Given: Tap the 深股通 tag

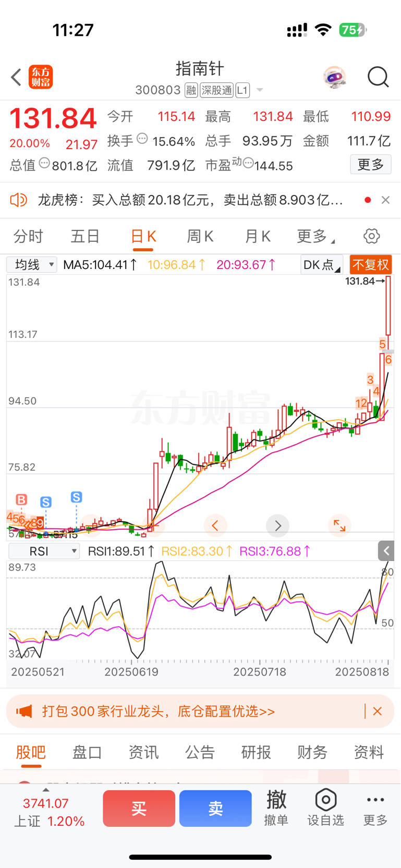Looking at the screenshot, I should point(217,90).
